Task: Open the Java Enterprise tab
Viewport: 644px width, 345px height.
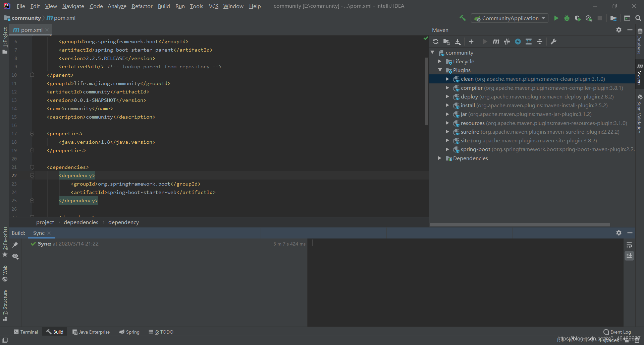Action: tap(91, 332)
